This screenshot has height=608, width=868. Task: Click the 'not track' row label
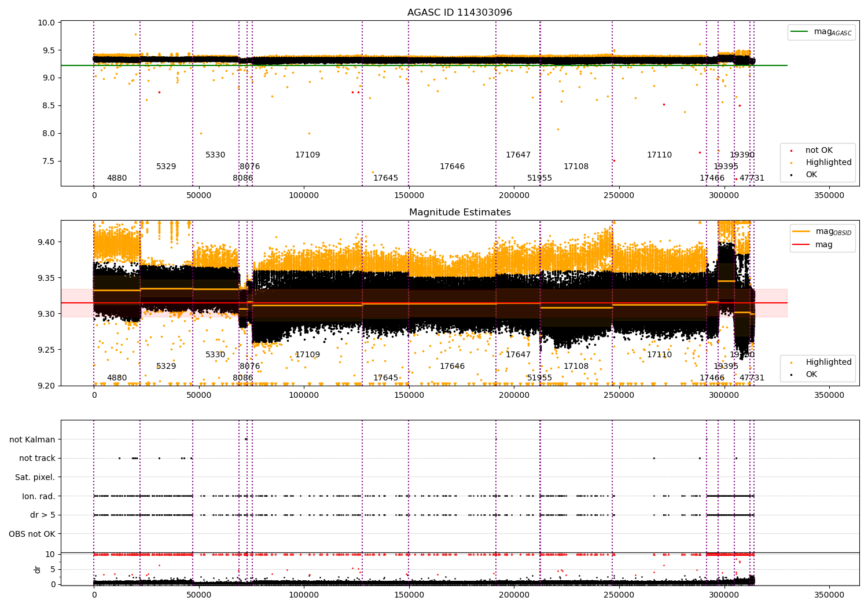click(37, 459)
